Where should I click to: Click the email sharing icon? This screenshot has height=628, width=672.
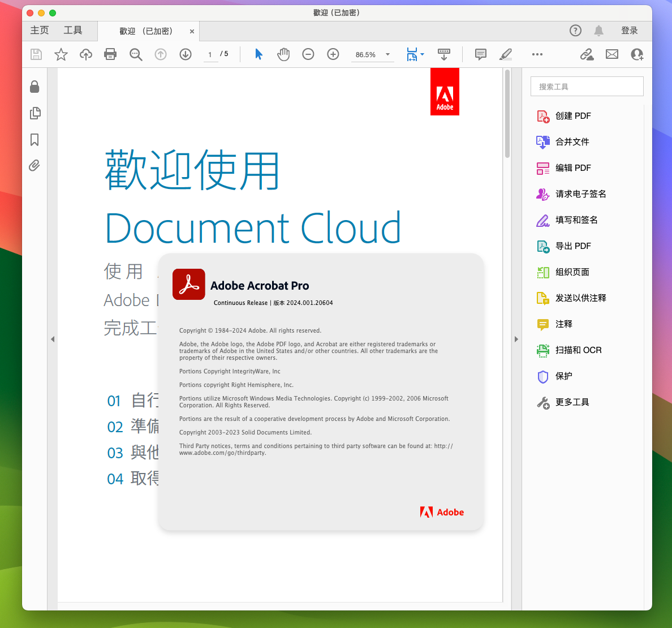(x=611, y=54)
